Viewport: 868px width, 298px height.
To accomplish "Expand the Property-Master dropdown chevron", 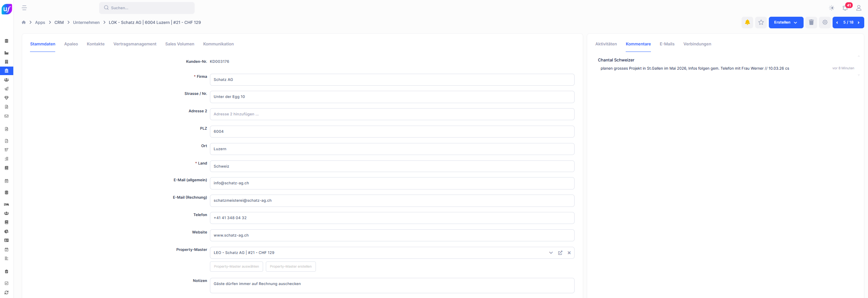I will point(551,253).
